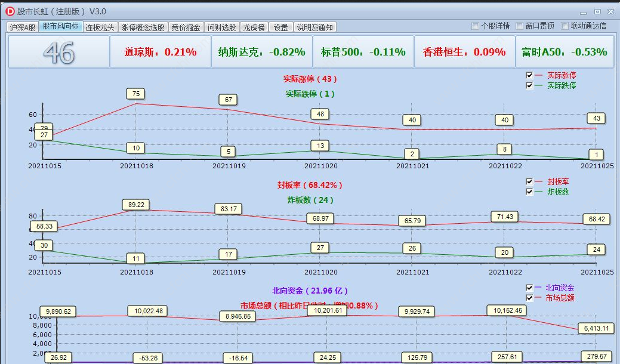Click the 48 limit-up data label
Screen dimensions: 620x364
[x=320, y=114]
